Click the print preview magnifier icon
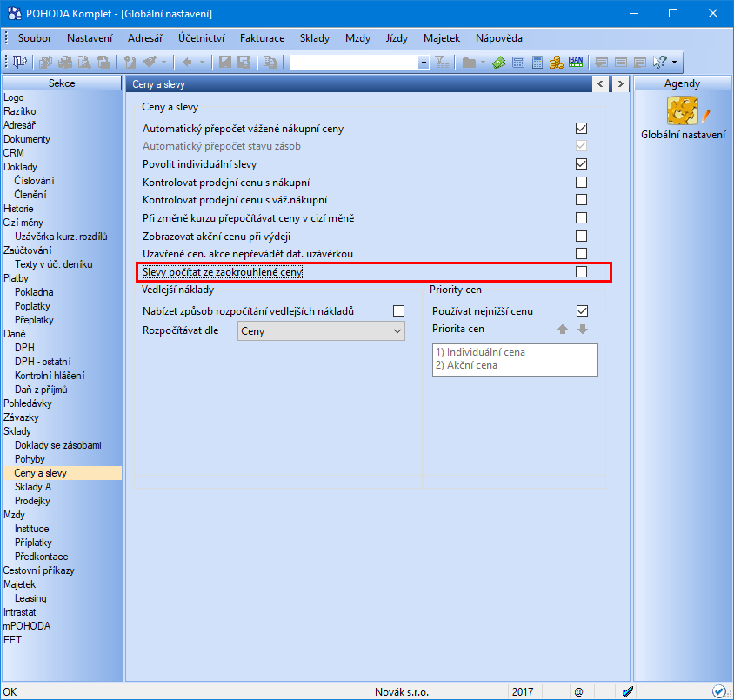This screenshot has height=700, width=734. (x=84, y=63)
